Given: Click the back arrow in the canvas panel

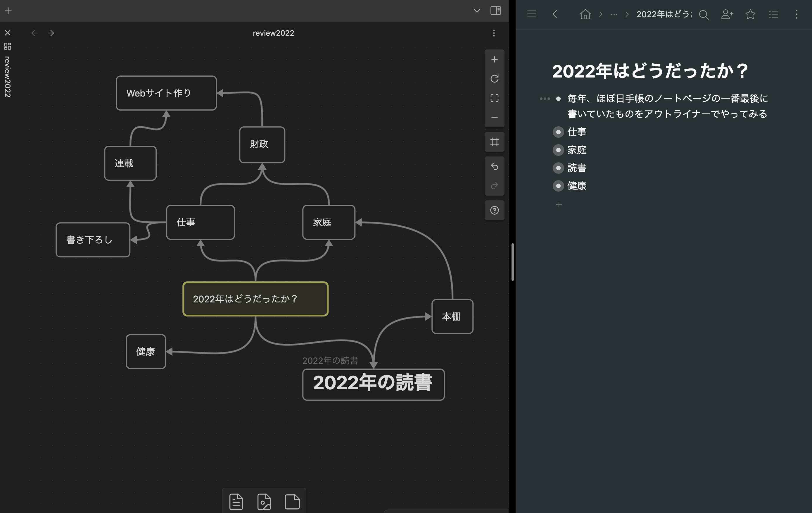Looking at the screenshot, I should click(34, 33).
